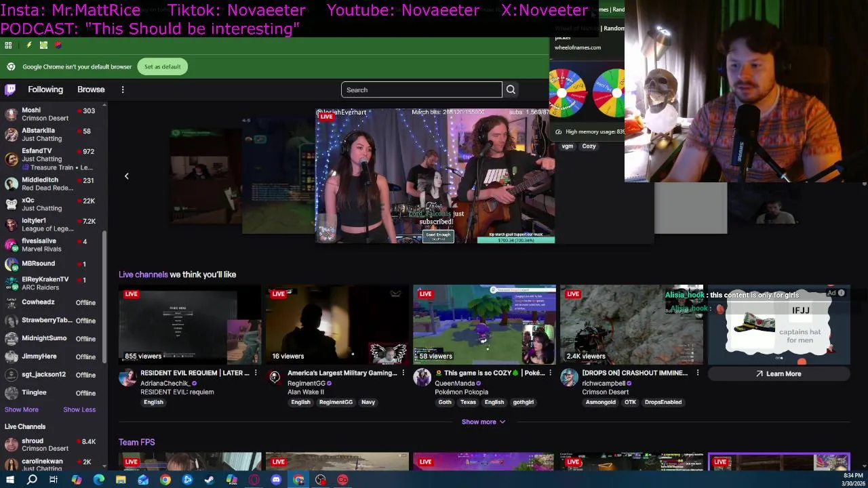Click the search magnifier button
This screenshot has height=488, width=868.
pyautogui.click(x=511, y=89)
